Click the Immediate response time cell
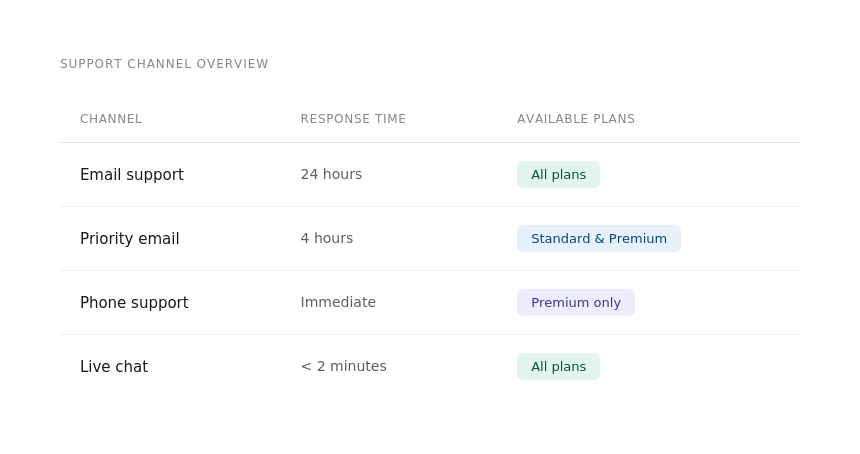Viewport: 860px width, 454px height. pos(338,302)
